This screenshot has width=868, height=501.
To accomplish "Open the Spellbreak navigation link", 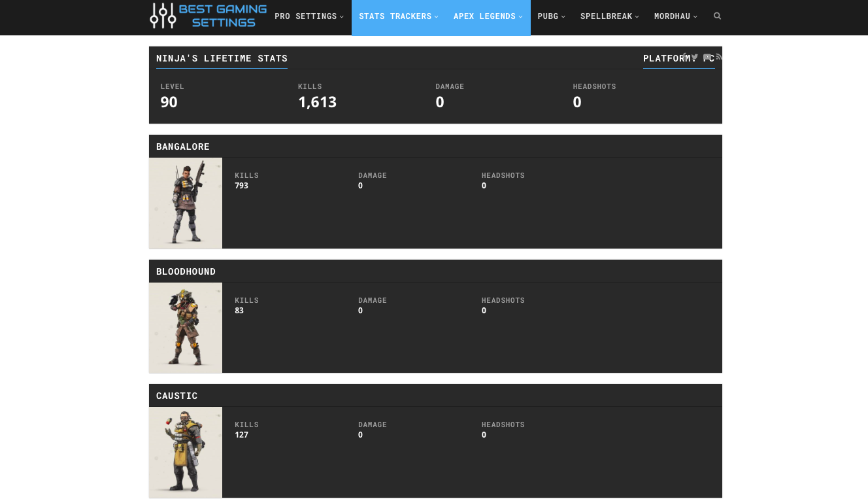I will coord(606,16).
